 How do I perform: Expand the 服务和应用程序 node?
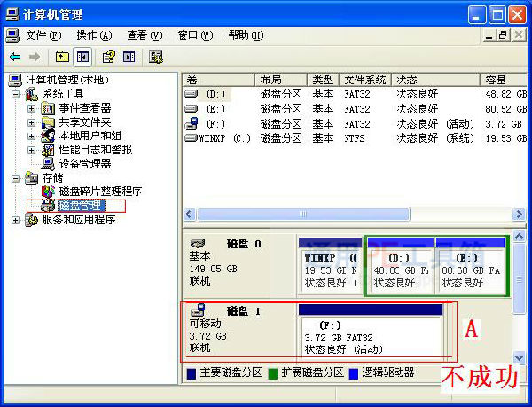coord(15,220)
